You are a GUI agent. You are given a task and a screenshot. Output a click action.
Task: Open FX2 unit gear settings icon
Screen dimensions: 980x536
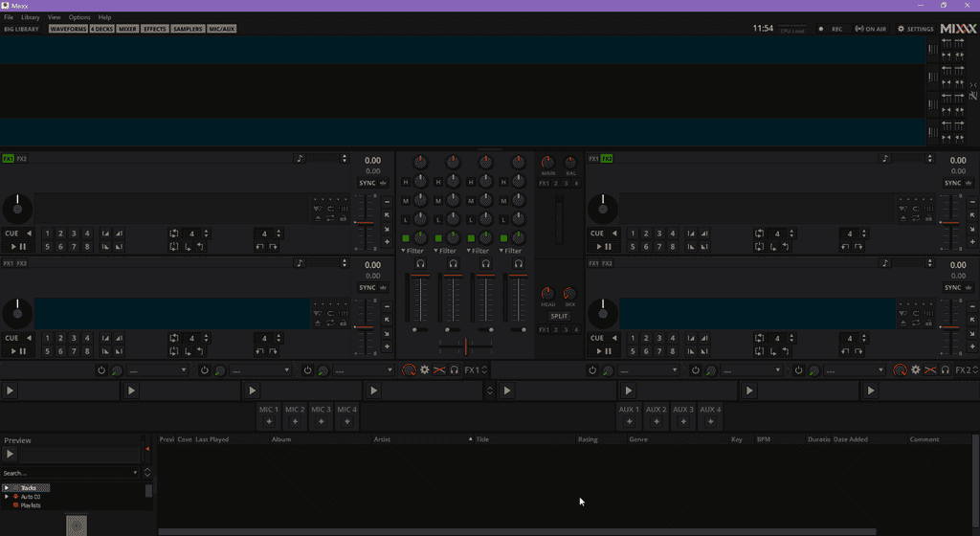point(916,369)
